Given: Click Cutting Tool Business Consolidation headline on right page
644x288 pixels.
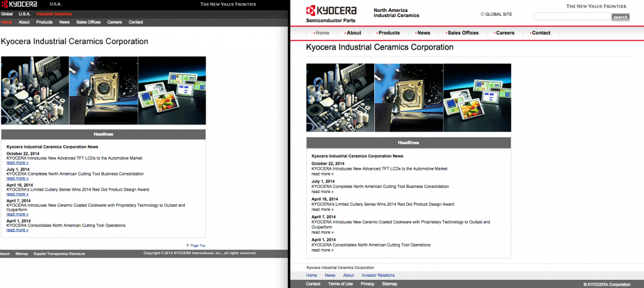Looking at the screenshot, I should point(380,187).
